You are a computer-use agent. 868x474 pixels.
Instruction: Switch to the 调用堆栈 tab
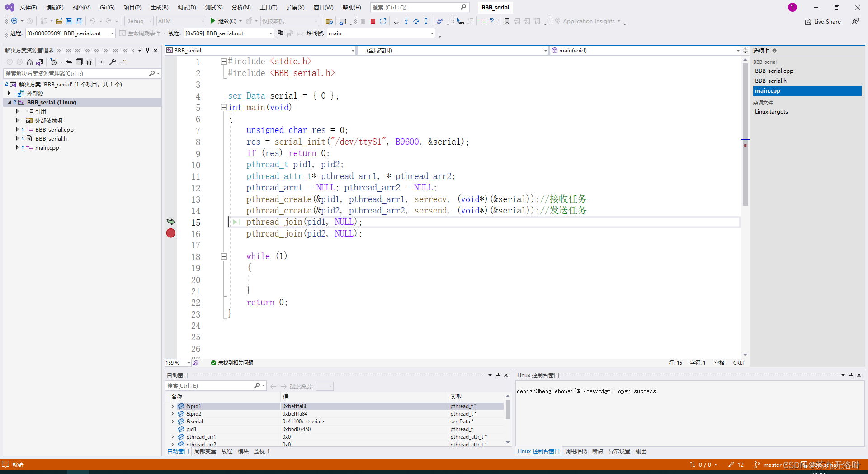coord(576,451)
